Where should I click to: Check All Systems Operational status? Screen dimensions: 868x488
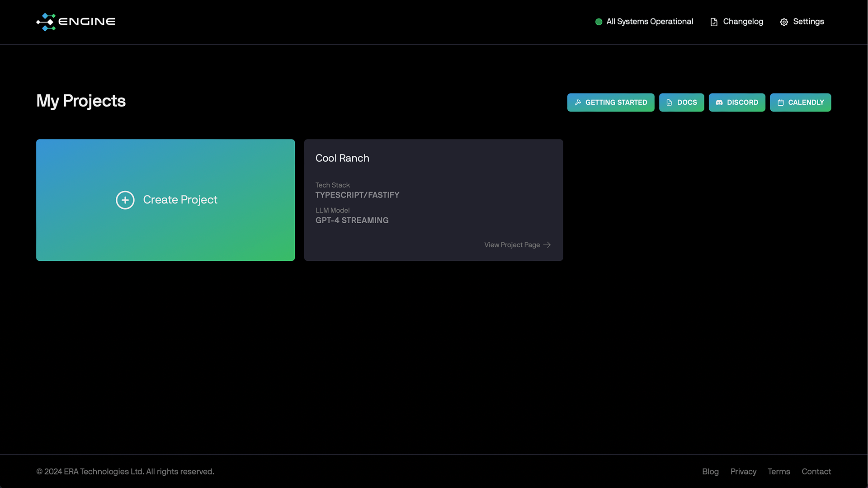pyautogui.click(x=649, y=22)
